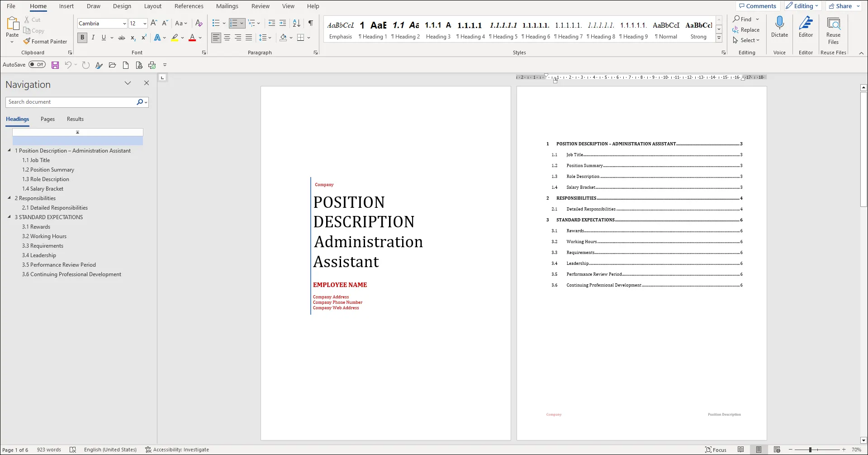Create a new blank document
This screenshot has height=455, width=868.
(126, 65)
